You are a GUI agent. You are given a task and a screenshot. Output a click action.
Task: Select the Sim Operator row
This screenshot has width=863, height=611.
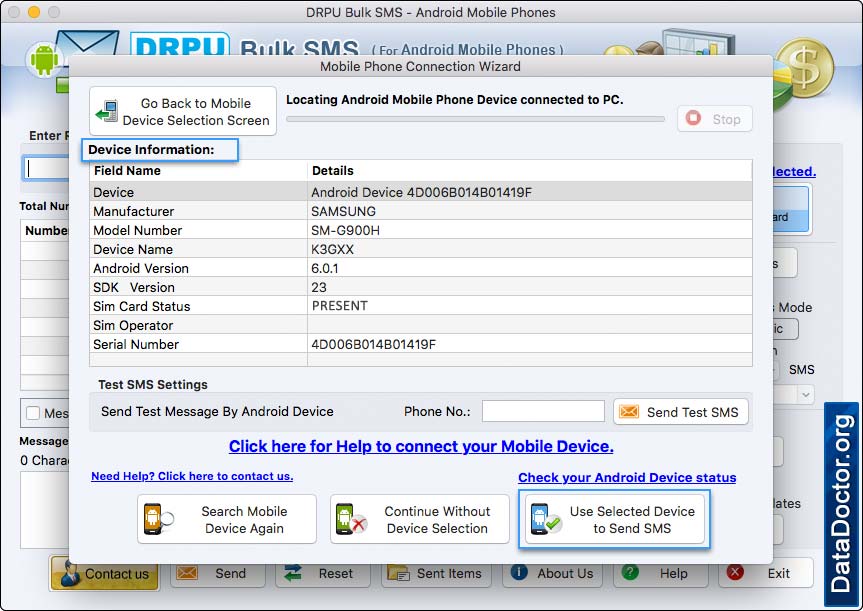[x=420, y=325]
